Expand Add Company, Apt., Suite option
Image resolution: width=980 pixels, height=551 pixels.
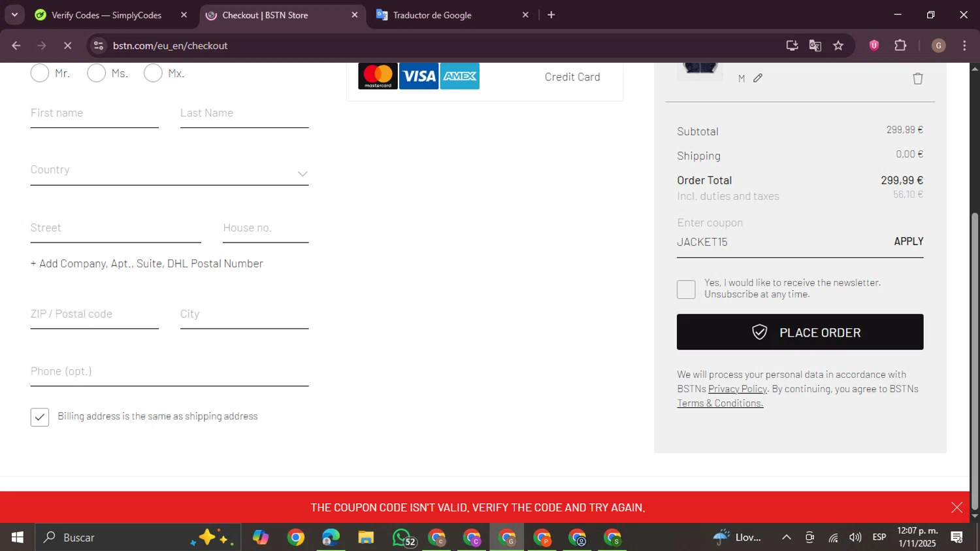click(x=147, y=263)
